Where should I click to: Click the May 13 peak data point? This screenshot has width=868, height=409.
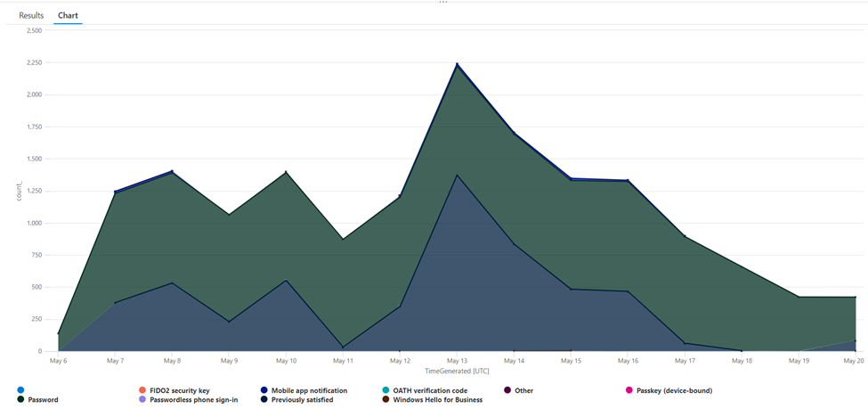pyautogui.click(x=457, y=64)
